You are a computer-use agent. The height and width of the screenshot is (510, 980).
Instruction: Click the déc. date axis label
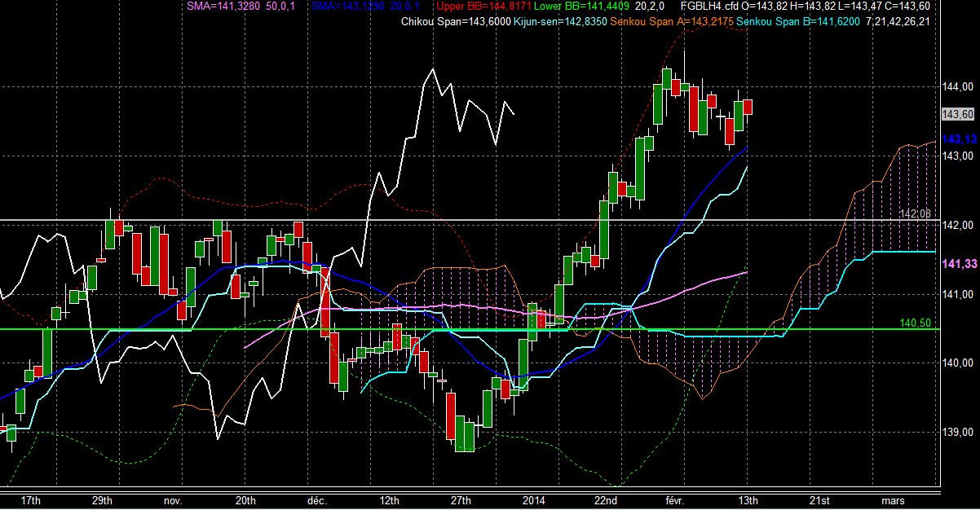317,499
